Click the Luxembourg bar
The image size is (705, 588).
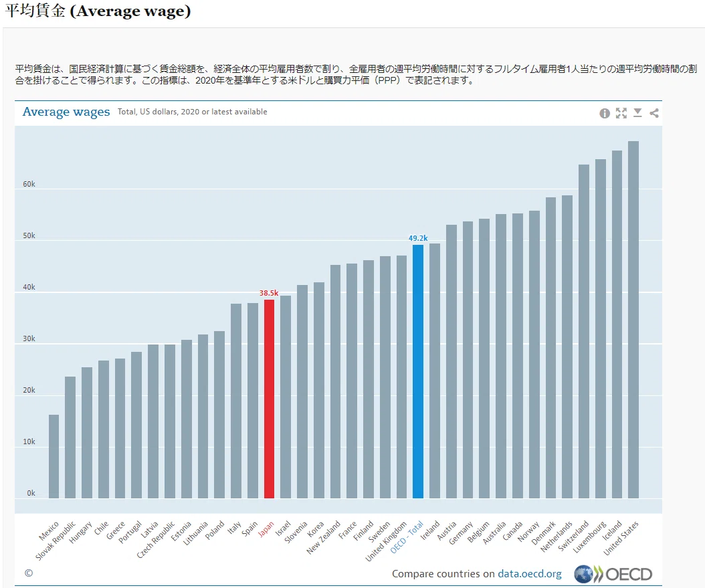600,328
